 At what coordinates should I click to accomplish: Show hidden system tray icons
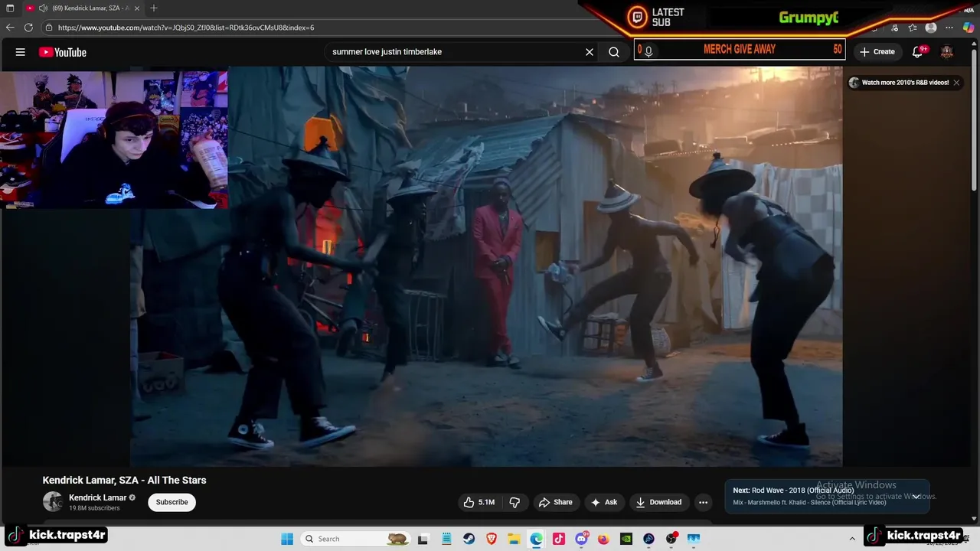tap(852, 539)
